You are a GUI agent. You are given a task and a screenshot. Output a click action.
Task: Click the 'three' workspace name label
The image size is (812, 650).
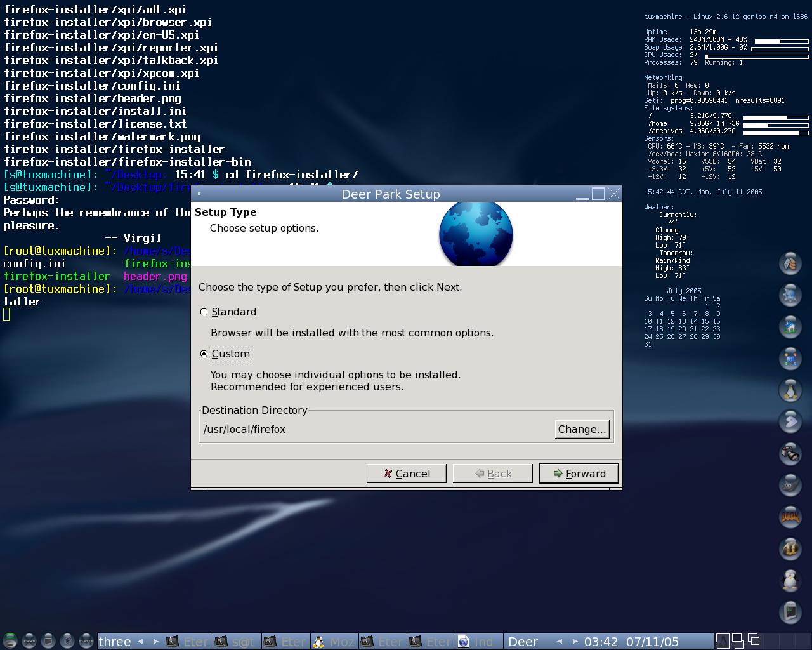[115, 642]
